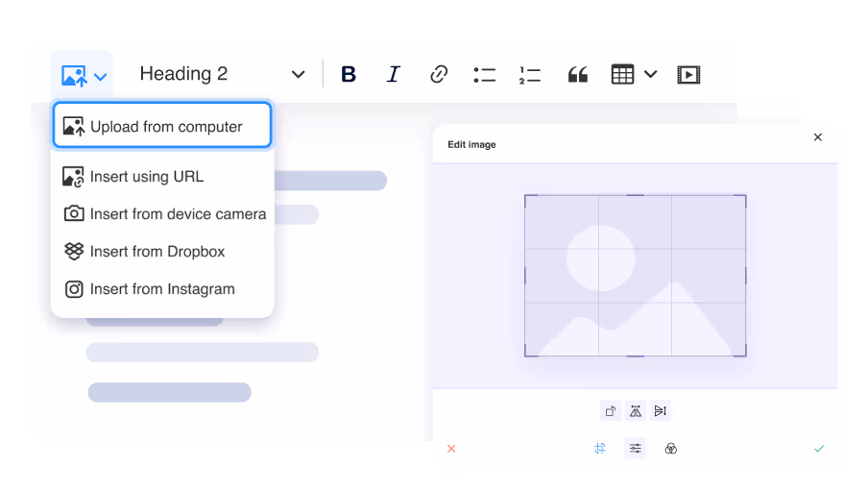This screenshot has width=868, height=492.
Task: Insert a bulleted list
Action: [484, 74]
